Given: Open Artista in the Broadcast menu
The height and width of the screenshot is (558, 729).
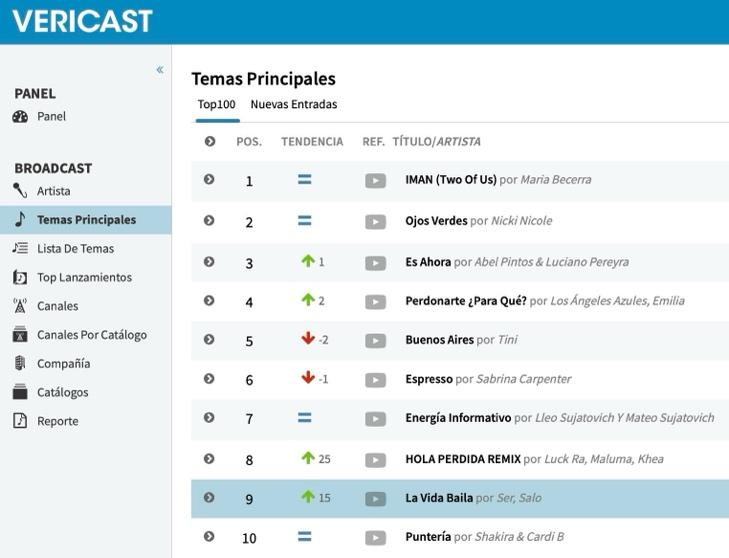Looking at the screenshot, I should pyautogui.click(x=54, y=191).
